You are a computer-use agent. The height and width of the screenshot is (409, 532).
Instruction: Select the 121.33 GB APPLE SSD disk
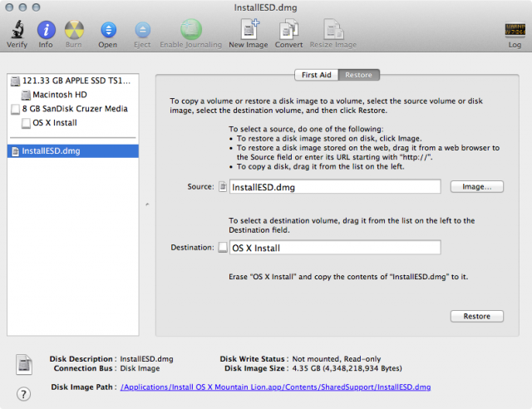click(x=73, y=81)
